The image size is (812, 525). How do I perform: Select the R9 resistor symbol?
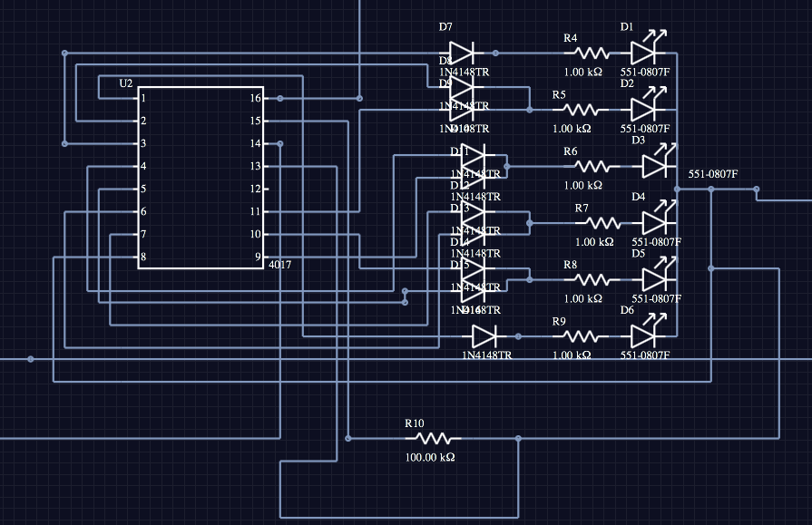pos(581,336)
